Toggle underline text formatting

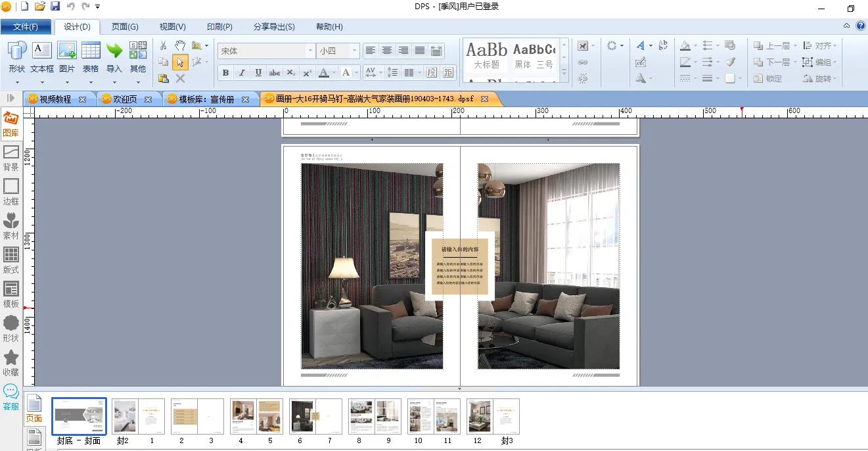pyautogui.click(x=258, y=72)
